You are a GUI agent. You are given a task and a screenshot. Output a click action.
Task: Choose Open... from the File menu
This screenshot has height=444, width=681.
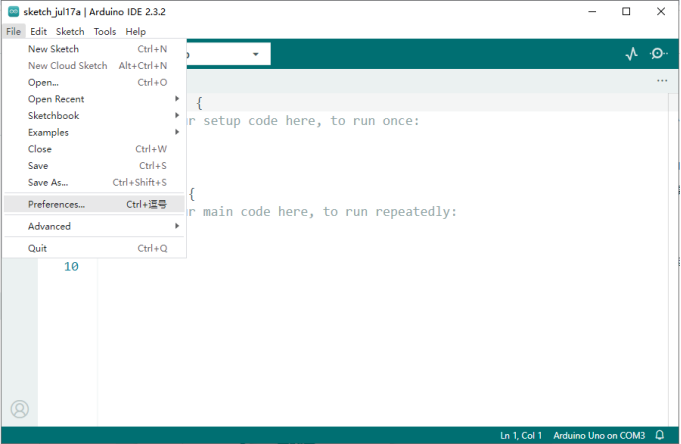[x=94, y=82]
